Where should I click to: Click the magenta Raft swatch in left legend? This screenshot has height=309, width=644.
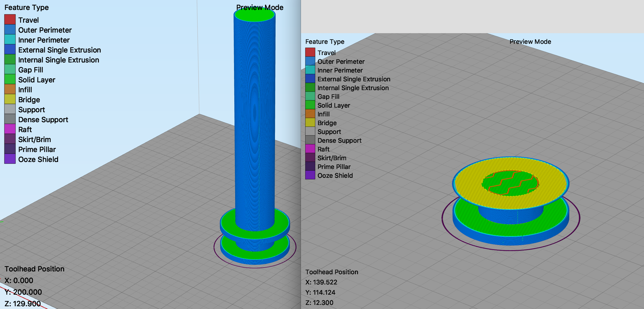point(10,129)
